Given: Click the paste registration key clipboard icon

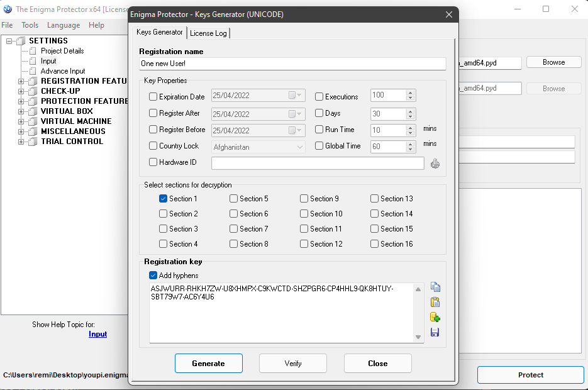Looking at the screenshot, I should (x=435, y=303).
